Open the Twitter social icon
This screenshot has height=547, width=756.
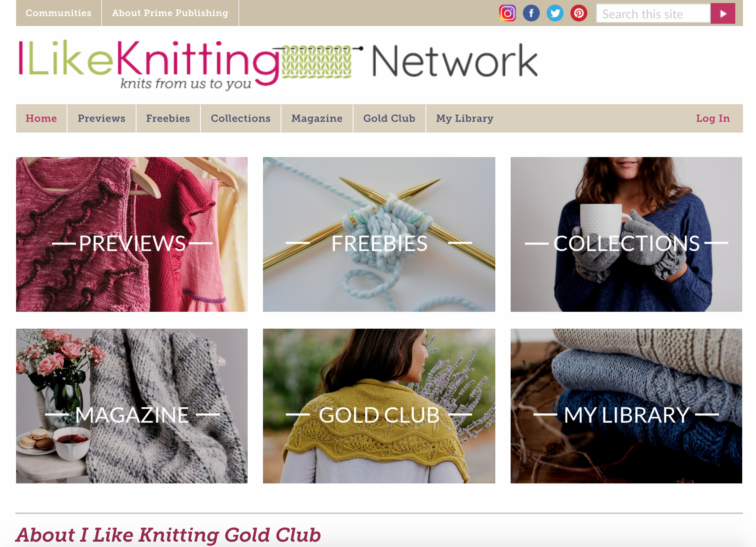coord(555,13)
